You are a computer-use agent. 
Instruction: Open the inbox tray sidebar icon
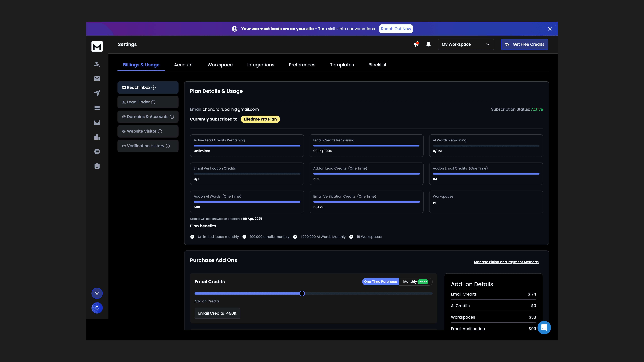97,122
